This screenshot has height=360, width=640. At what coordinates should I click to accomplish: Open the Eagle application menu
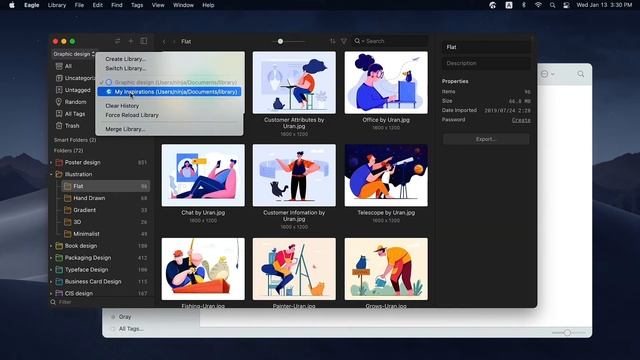pos(31,5)
